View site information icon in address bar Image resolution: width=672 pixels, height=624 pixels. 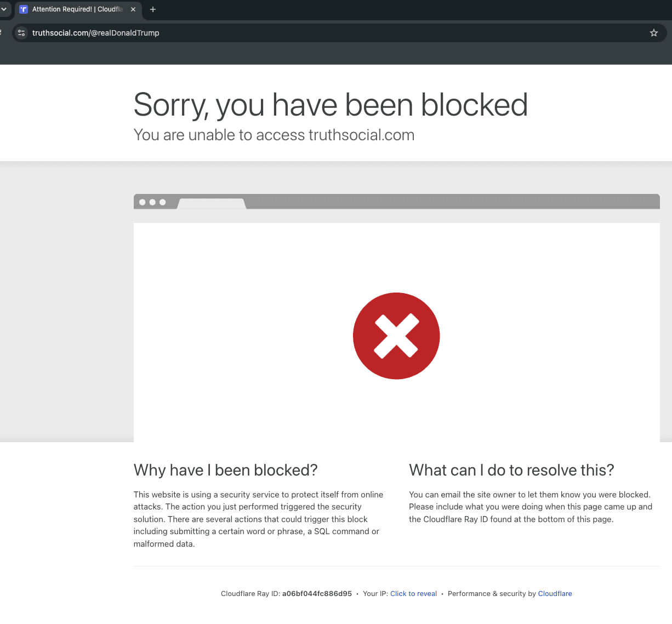[x=21, y=33]
